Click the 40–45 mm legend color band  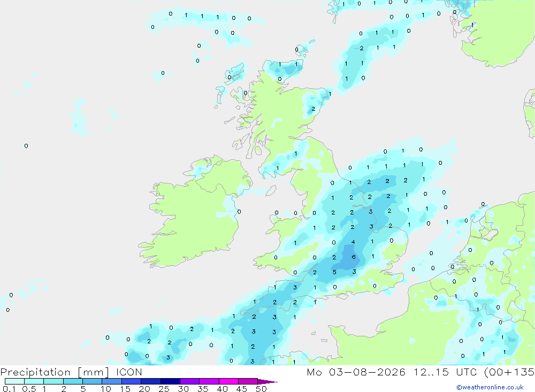228,381
